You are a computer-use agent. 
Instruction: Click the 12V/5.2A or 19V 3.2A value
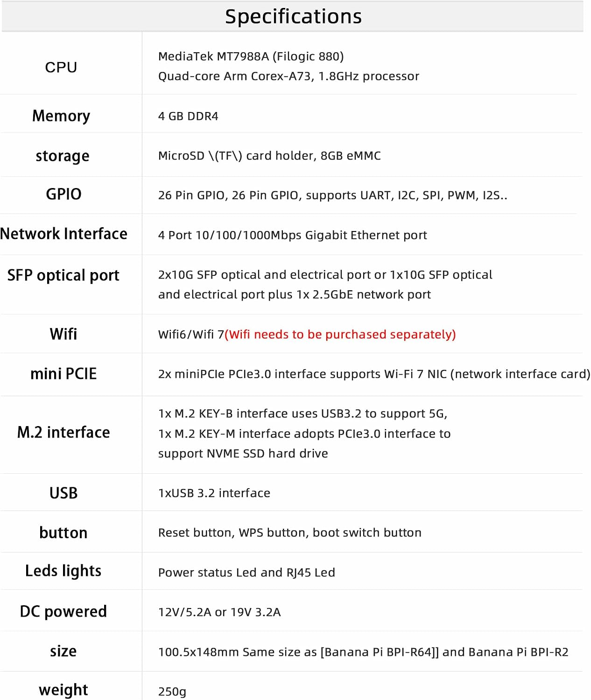coord(219,612)
